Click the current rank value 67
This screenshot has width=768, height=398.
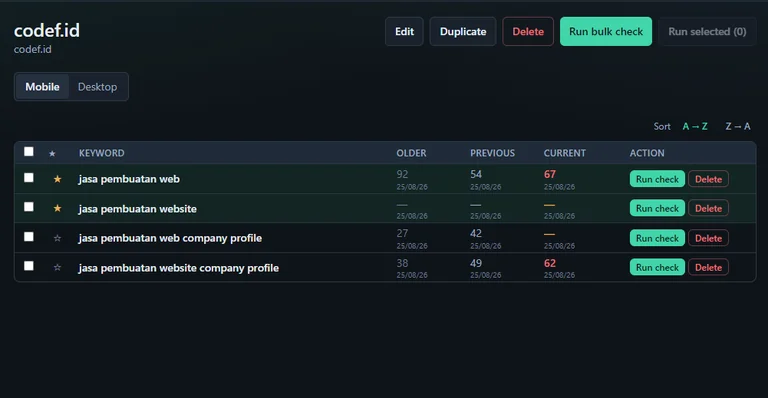coord(550,174)
